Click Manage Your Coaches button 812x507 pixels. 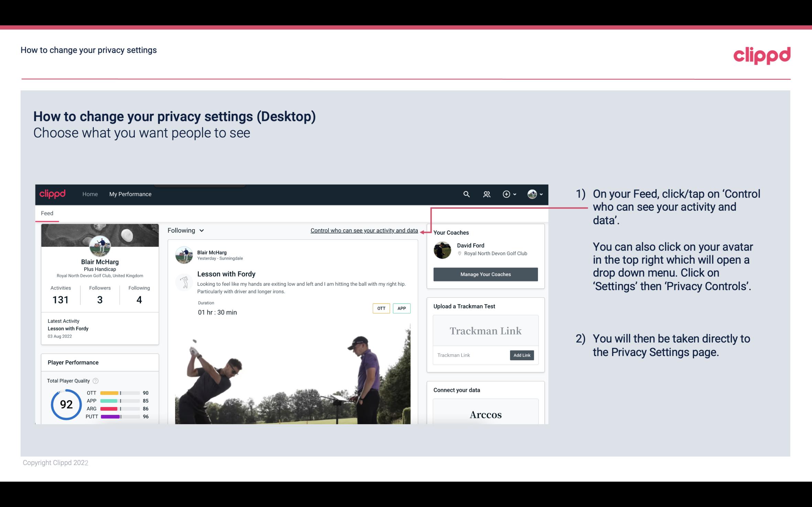click(485, 274)
